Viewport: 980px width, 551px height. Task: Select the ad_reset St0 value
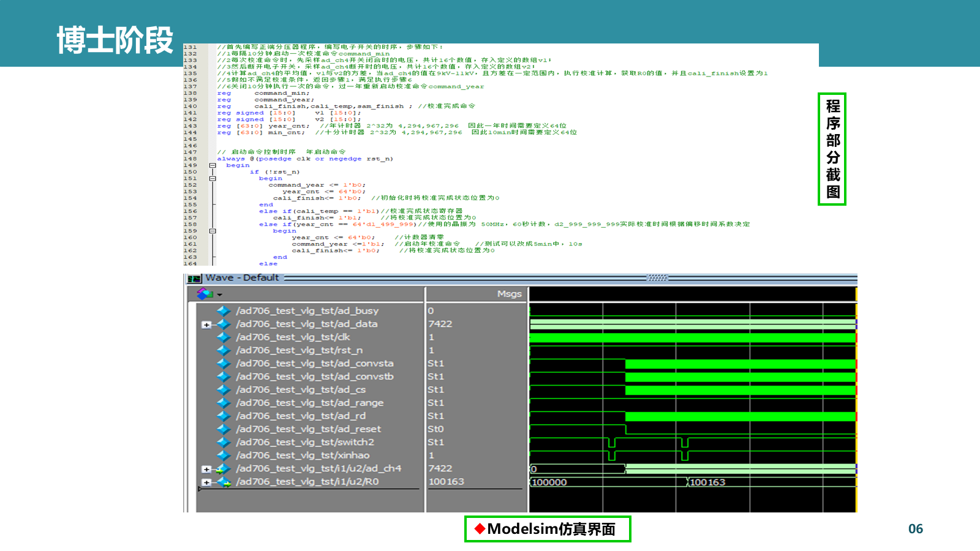pos(436,429)
